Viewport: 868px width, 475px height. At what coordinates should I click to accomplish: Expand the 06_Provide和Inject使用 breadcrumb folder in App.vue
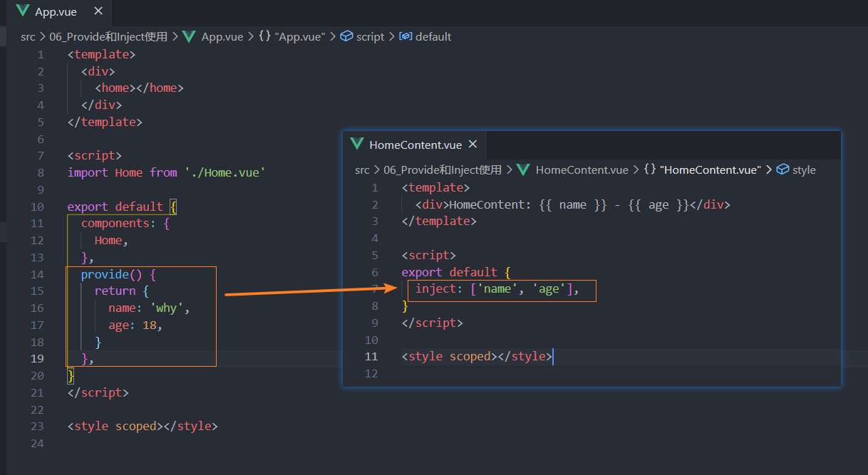[x=108, y=36]
